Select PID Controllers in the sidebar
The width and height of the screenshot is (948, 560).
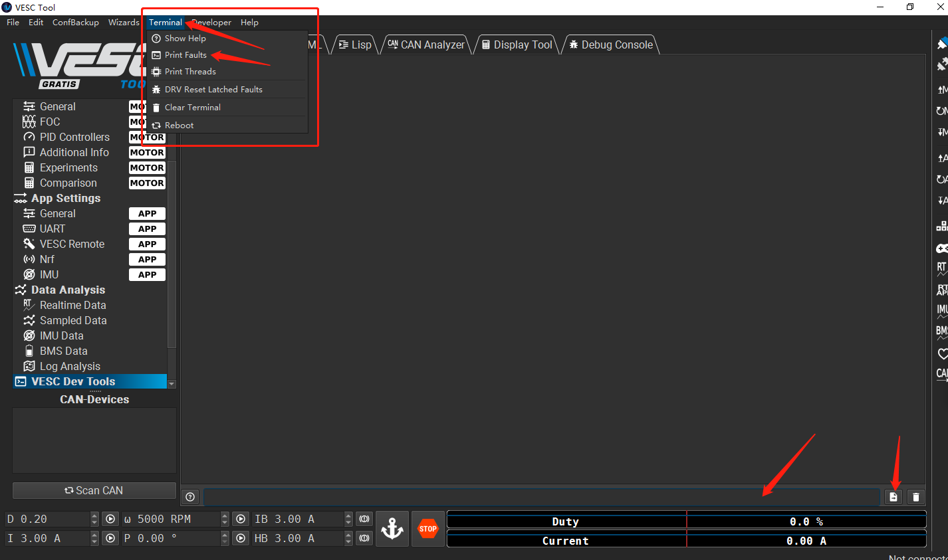(x=74, y=138)
